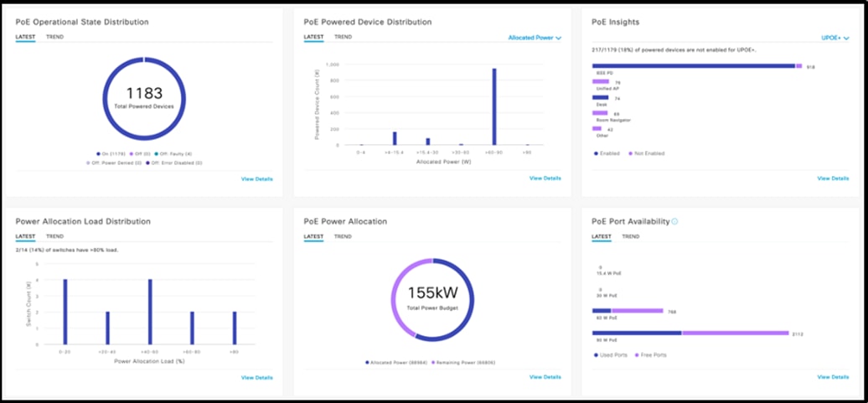Click the Room Navigator bar in PoE Insights
Screen dimensions: 868x403
coord(600,112)
